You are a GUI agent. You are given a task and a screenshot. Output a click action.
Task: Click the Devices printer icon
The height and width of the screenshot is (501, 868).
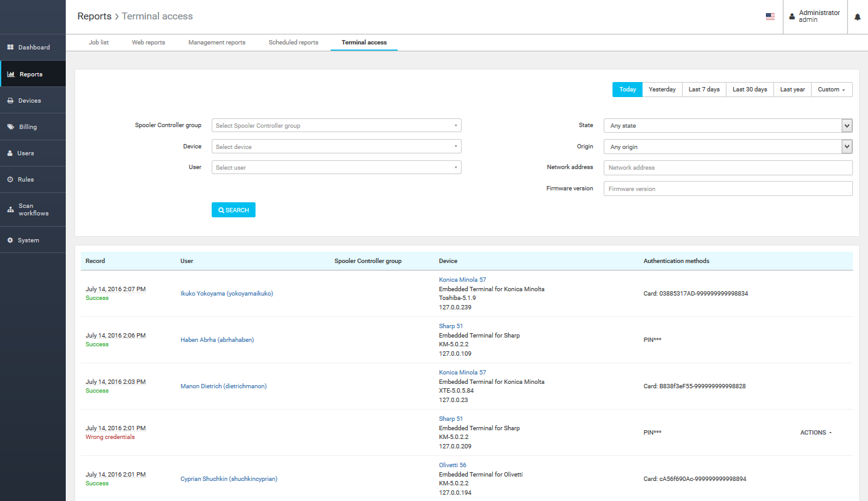click(x=11, y=101)
